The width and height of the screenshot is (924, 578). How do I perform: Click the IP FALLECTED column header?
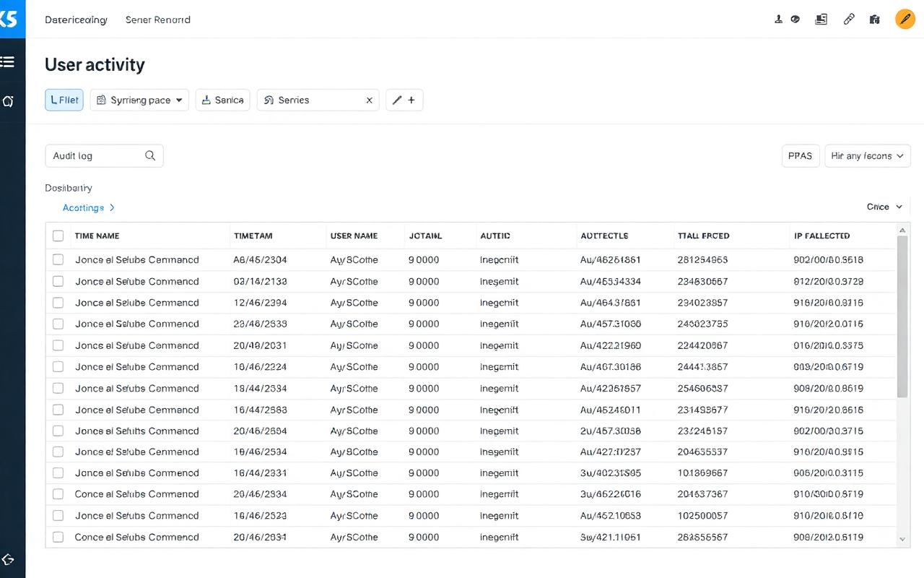click(x=821, y=236)
